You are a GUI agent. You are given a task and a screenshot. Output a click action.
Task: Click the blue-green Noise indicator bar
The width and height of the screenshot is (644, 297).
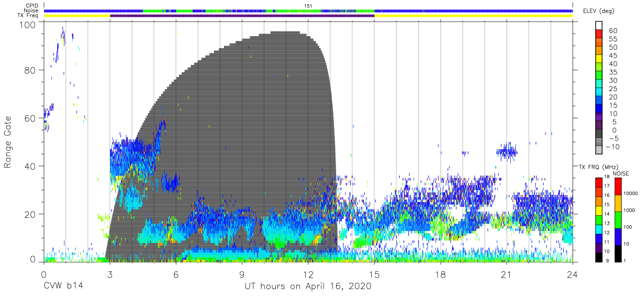(x=308, y=10)
